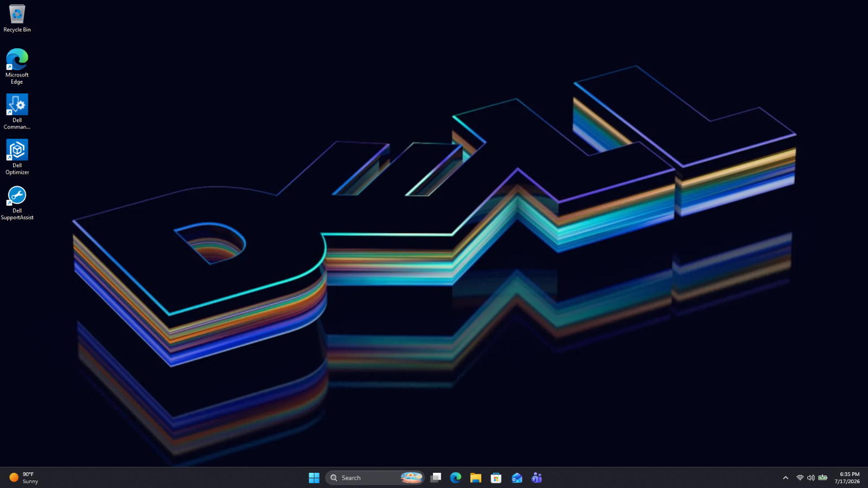Screen dimensions: 868x488
Task: Select the Dell Optimizer desktop shortcut
Action: pyautogui.click(x=17, y=157)
